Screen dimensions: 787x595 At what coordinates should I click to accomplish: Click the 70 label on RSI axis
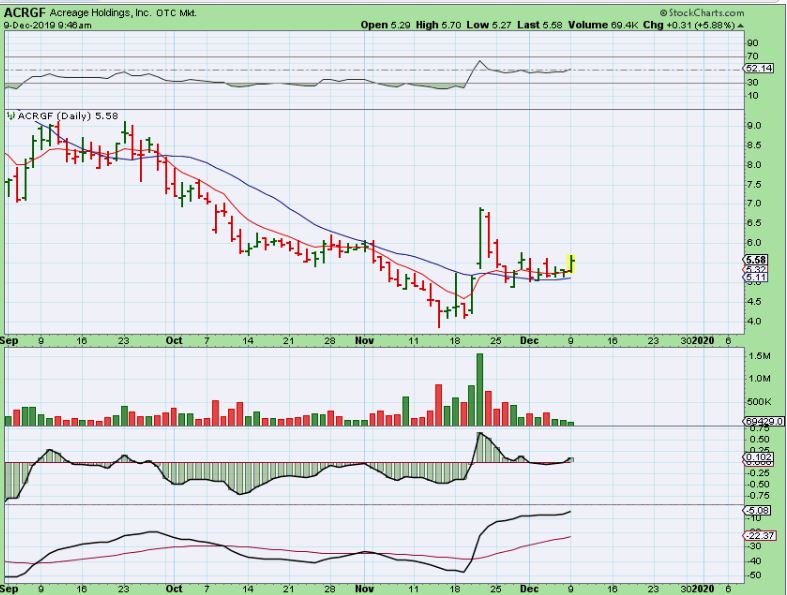752,56
